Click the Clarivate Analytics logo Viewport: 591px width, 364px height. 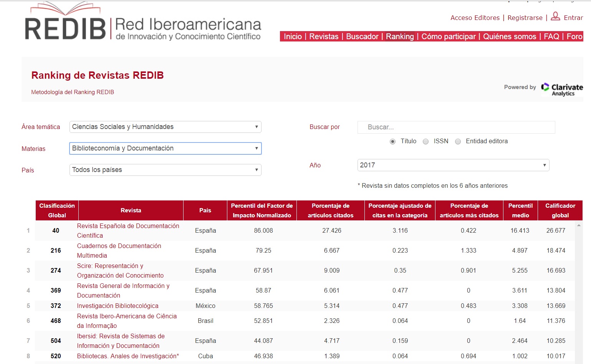click(562, 89)
